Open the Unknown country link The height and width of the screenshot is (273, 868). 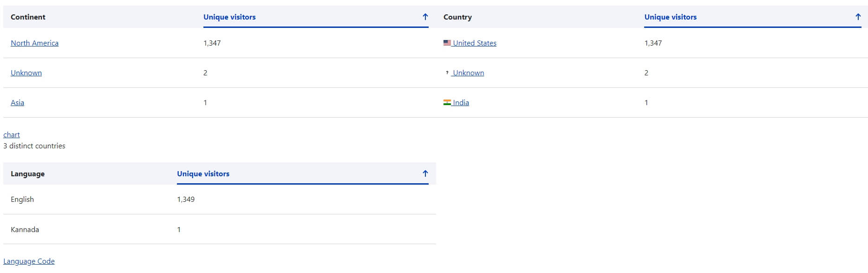[x=468, y=73]
